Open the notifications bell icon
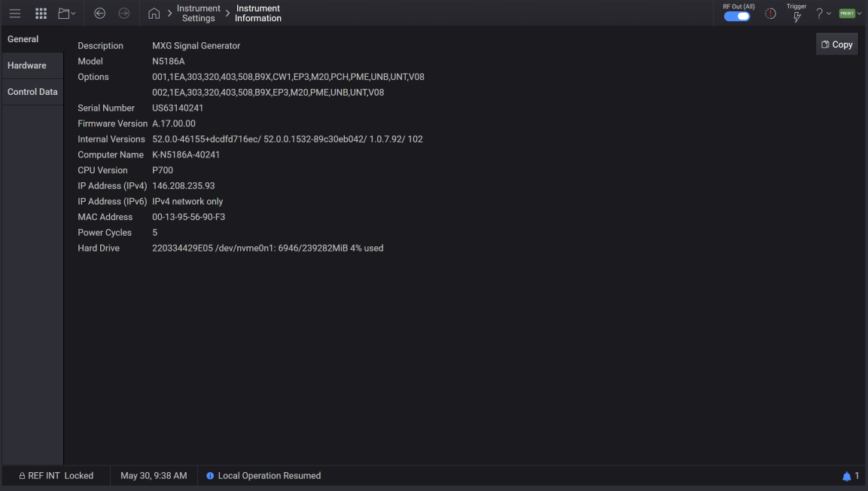This screenshot has height=491, width=868. 847,476
